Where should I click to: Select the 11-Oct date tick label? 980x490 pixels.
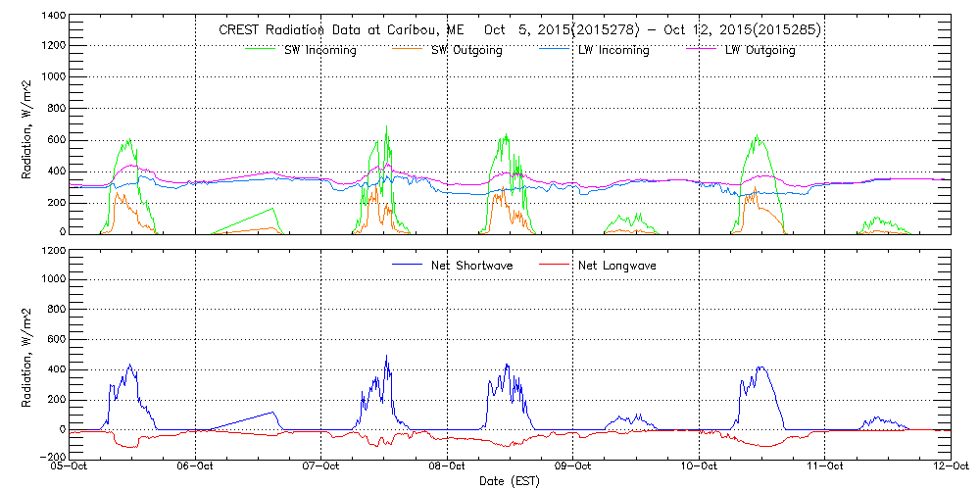pyautogui.click(x=824, y=467)
